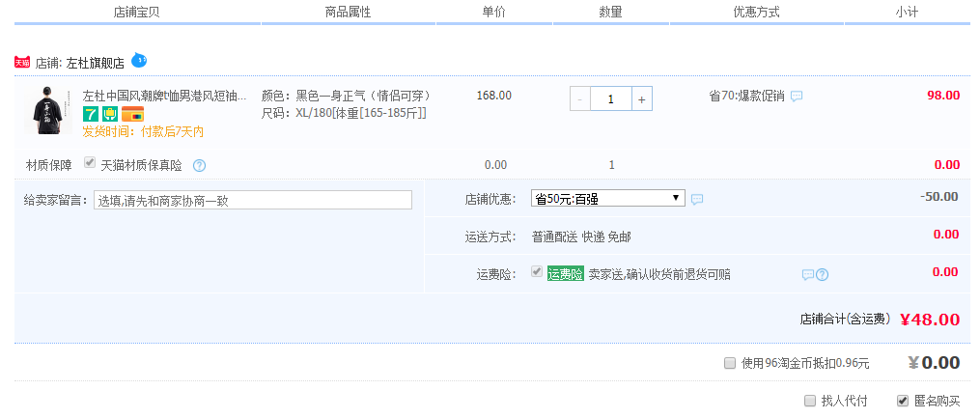The width and height of the screenshot is (980, 418).
Task: Toggle the 天猫材质保真险 checkbox
Action: 90,163
